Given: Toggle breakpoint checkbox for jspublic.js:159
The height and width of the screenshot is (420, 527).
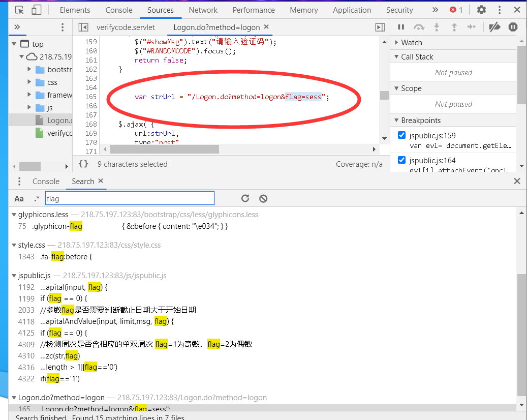Looking at the screenshot, I should coord(401,135).
